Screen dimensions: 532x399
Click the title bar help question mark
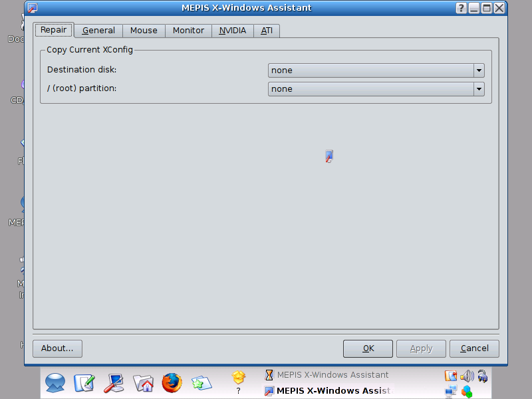pyautogui.click(x=461, y=8)
